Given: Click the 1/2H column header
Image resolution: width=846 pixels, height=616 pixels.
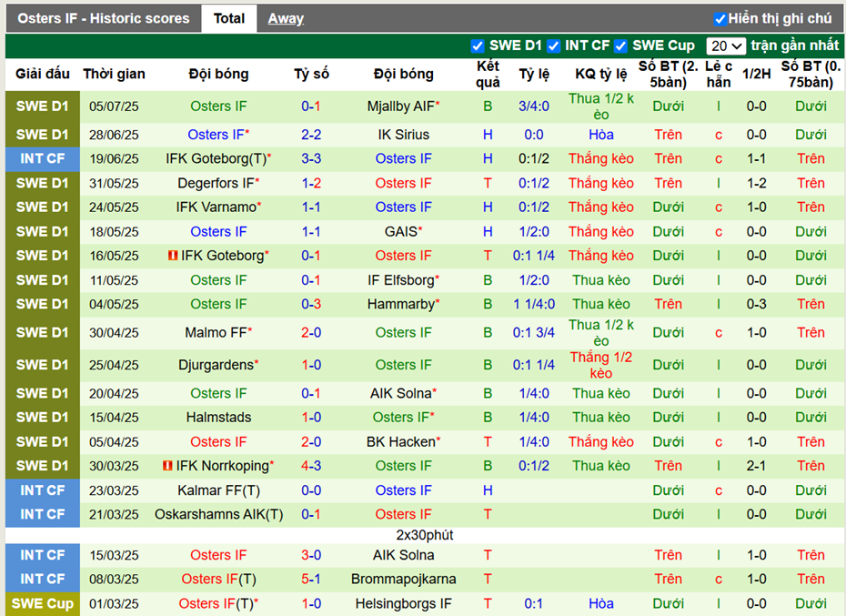Looking at the screenshot, I should click(756, 74).
